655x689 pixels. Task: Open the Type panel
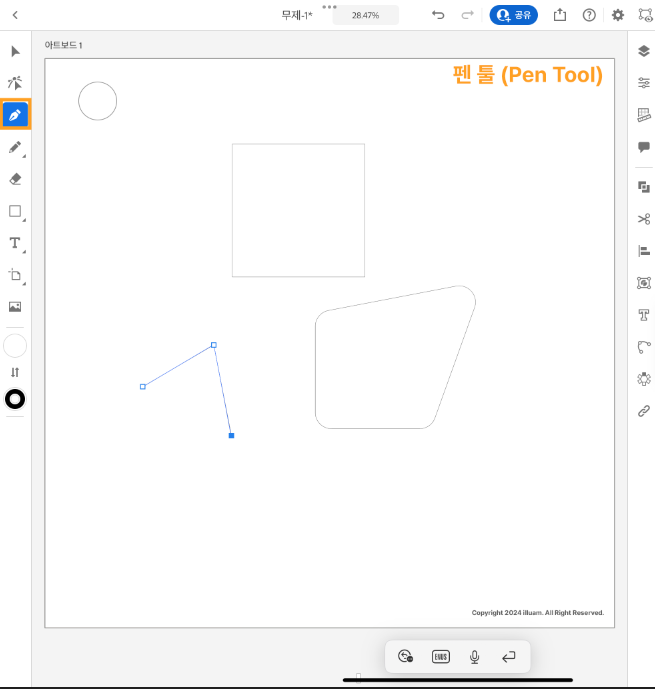click(x=644, y=315)
